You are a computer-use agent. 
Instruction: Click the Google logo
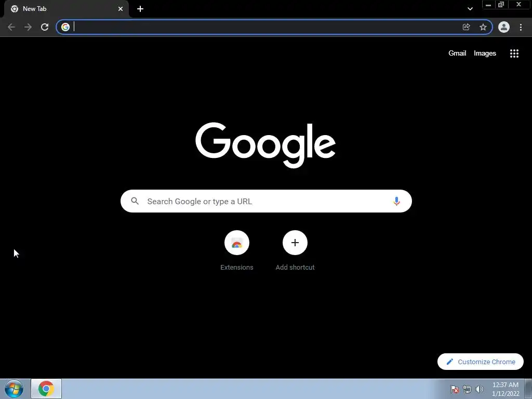tap(265, 145)
